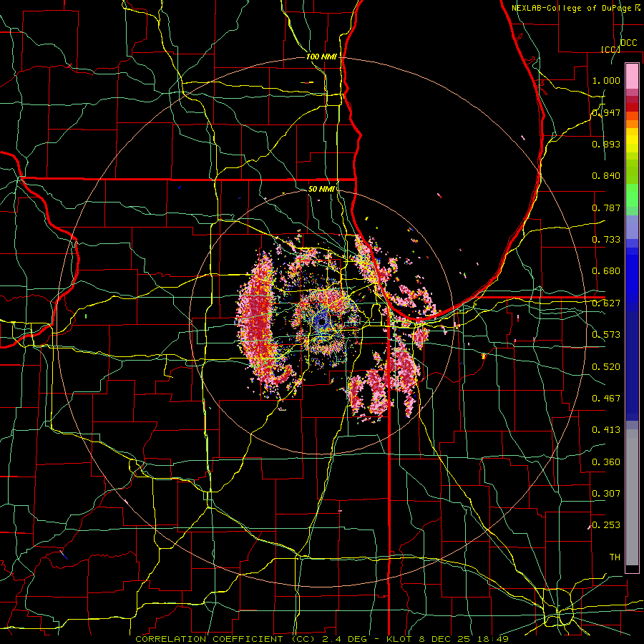
Task: Pick the yellow segment of the color bar
Action: click(632, 140)
